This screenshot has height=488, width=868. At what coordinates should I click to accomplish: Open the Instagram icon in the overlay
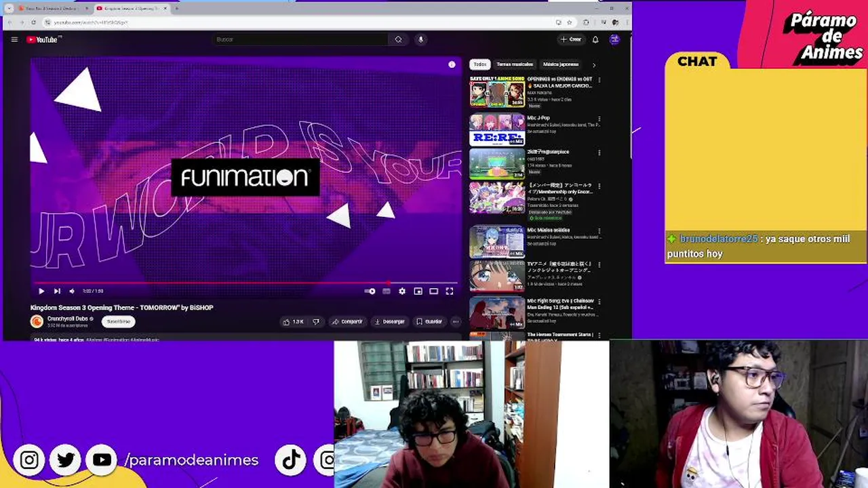pos(29,460)
